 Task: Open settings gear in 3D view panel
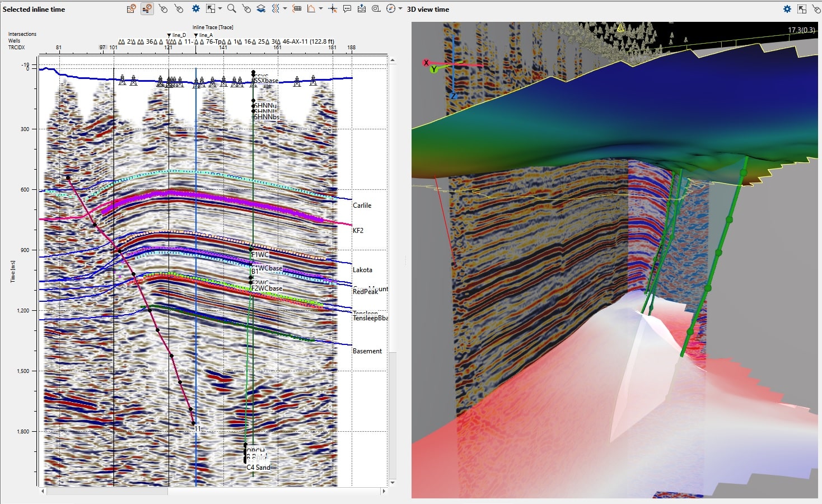pyautogui.click(x=787, y=9)
